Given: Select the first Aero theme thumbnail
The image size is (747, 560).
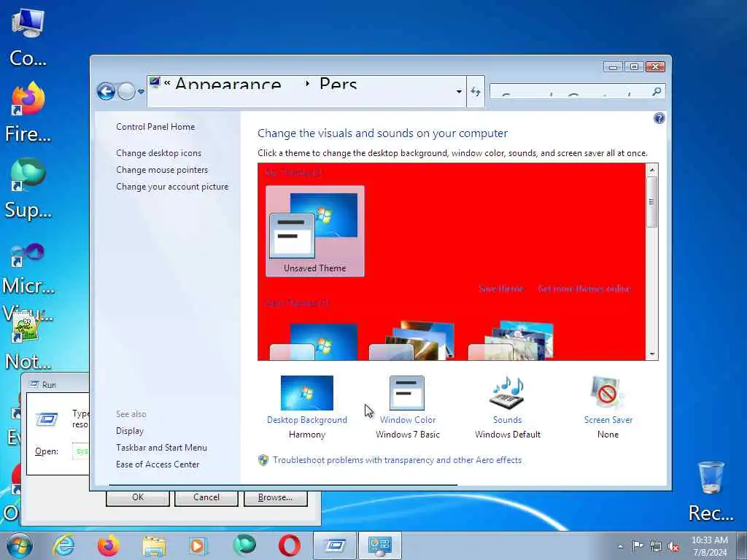Looking at the screenshot, I should pos(314,341).
